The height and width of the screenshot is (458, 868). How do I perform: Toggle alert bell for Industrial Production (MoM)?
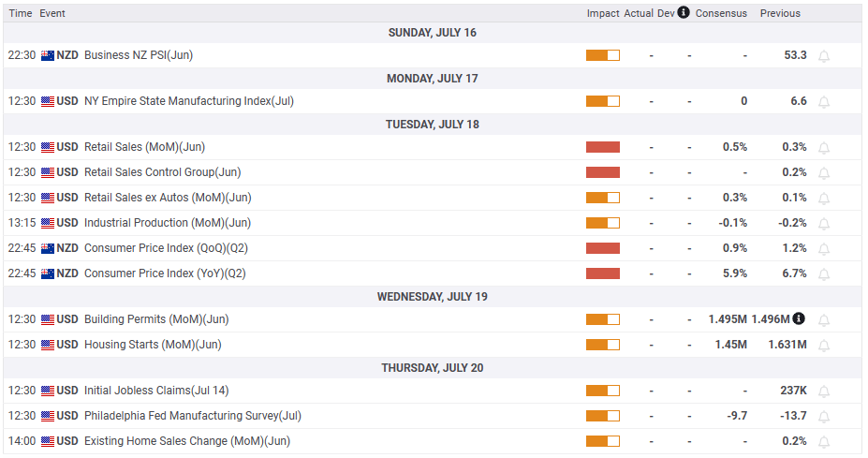(825, 224)
